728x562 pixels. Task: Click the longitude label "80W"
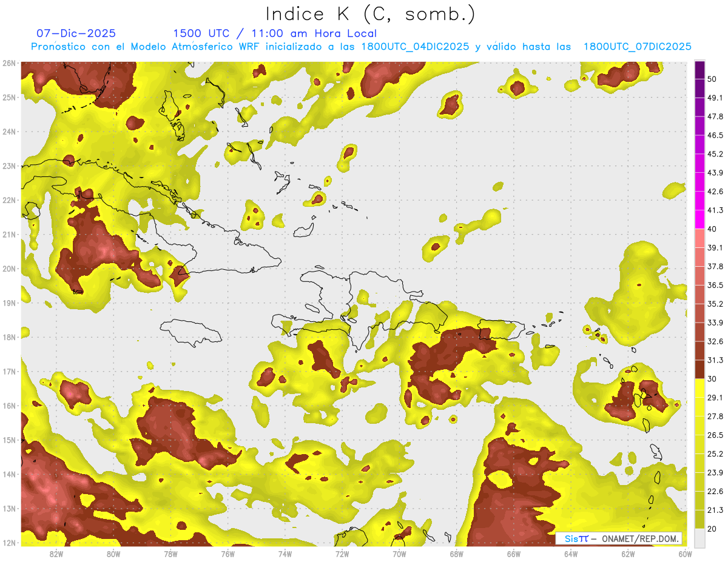(x=113, y=554)
